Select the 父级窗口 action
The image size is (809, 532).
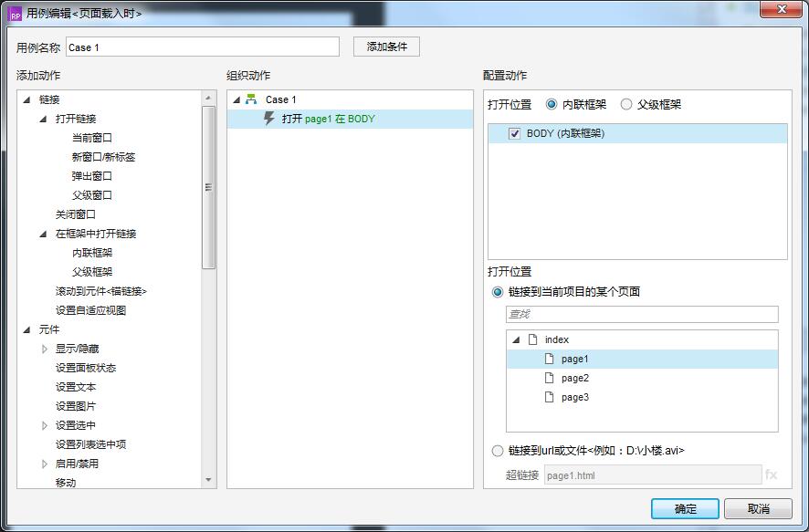92,195
